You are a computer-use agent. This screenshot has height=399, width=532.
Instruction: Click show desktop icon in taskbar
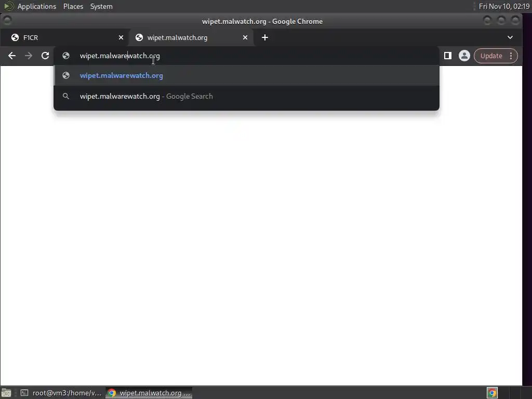pyautogui.click(x=6, y=393)
